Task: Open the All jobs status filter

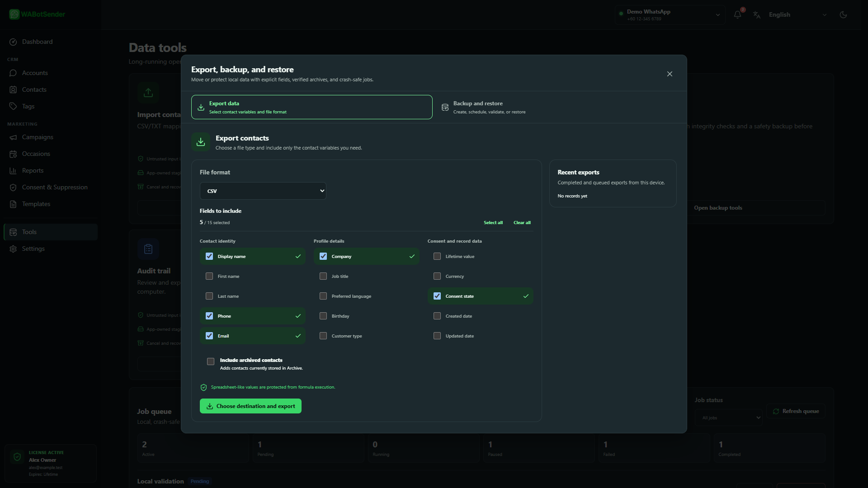Action: 729,418
